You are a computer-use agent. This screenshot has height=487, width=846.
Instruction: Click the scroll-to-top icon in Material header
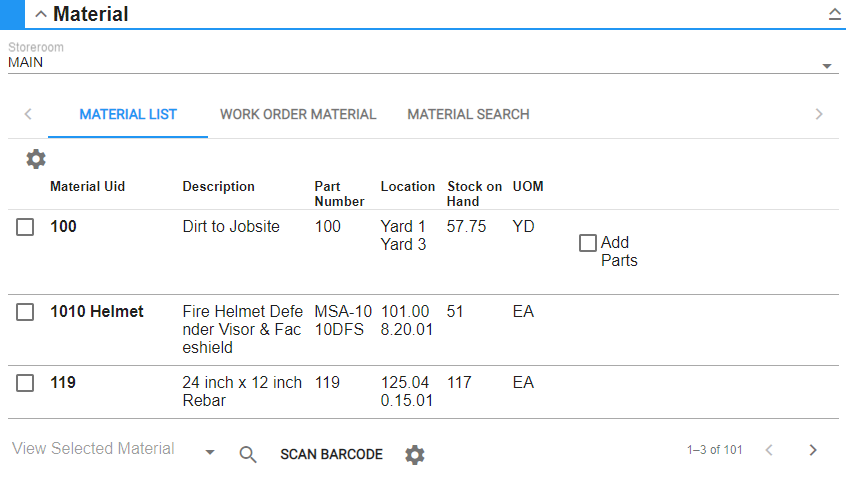[834, 14]
